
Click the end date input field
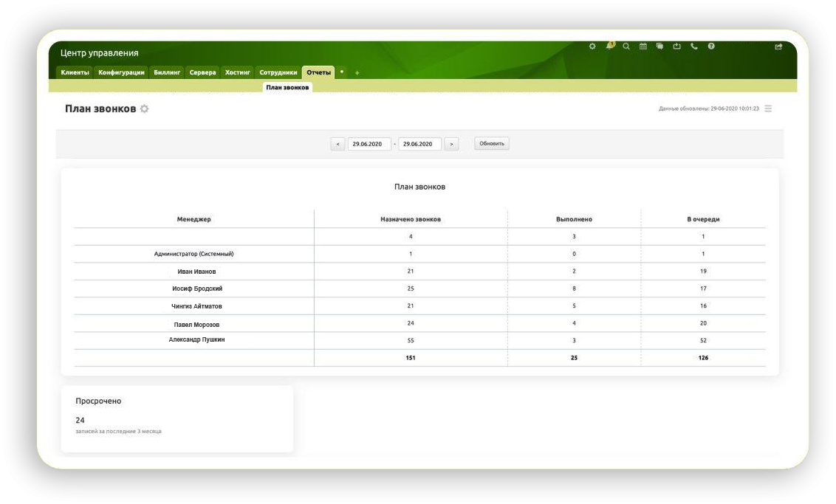pos(419,144)
